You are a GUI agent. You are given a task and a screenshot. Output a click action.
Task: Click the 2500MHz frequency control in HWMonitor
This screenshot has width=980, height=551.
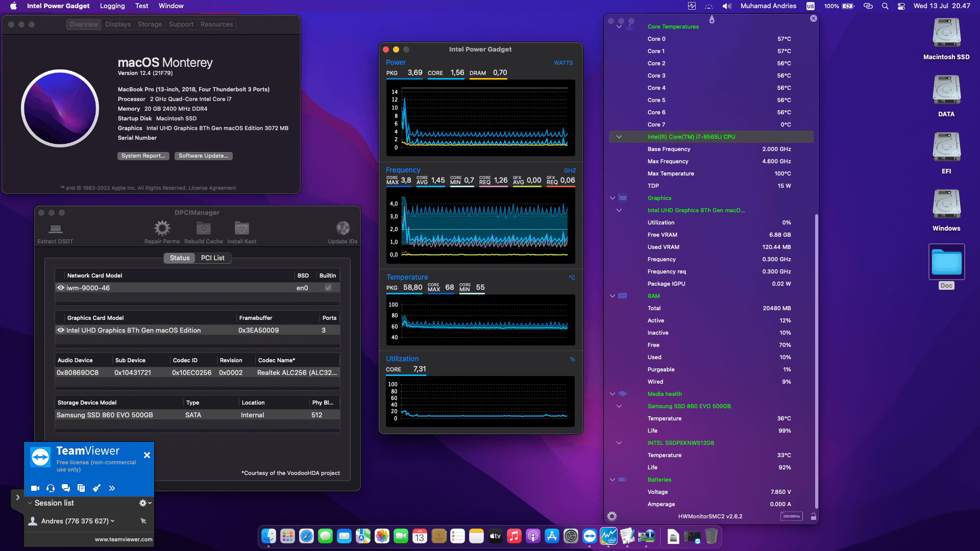[791, 516]
